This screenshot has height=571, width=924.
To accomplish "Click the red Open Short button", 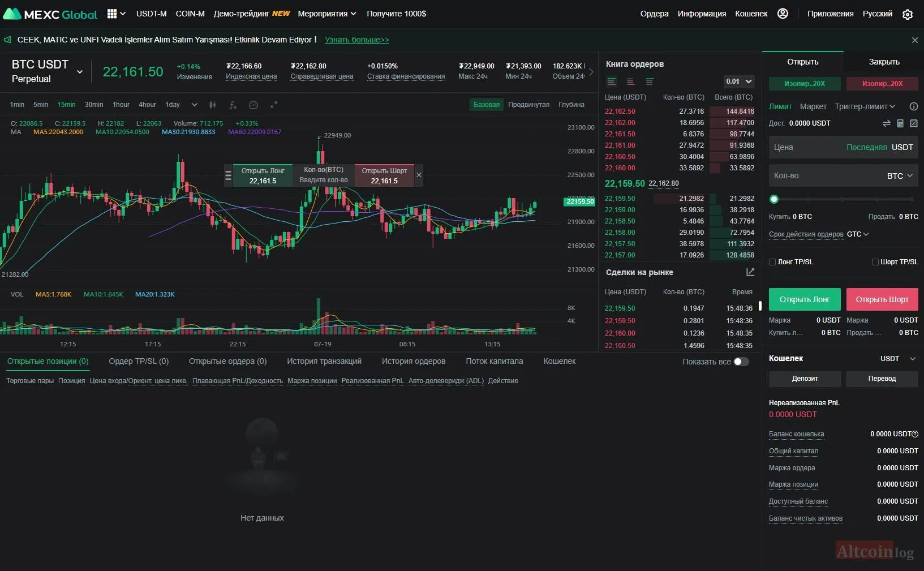I will [882, 299].
